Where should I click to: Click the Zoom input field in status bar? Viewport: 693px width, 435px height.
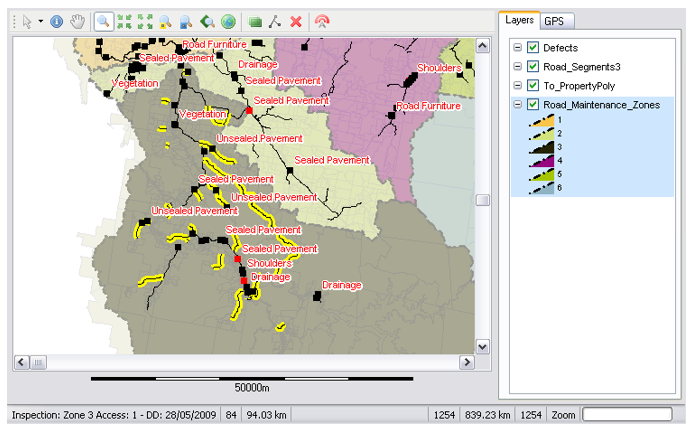click(626, 413)
